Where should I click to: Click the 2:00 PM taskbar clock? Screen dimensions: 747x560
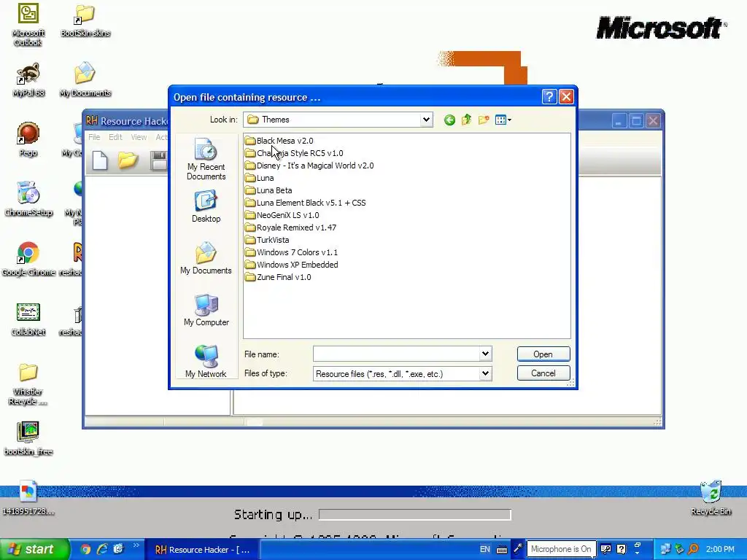coord(720,550)
